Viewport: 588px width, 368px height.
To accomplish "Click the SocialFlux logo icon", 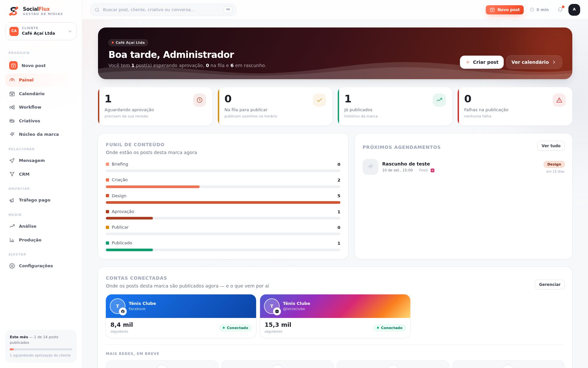I will pyautogui.click(x=13, y=11).
